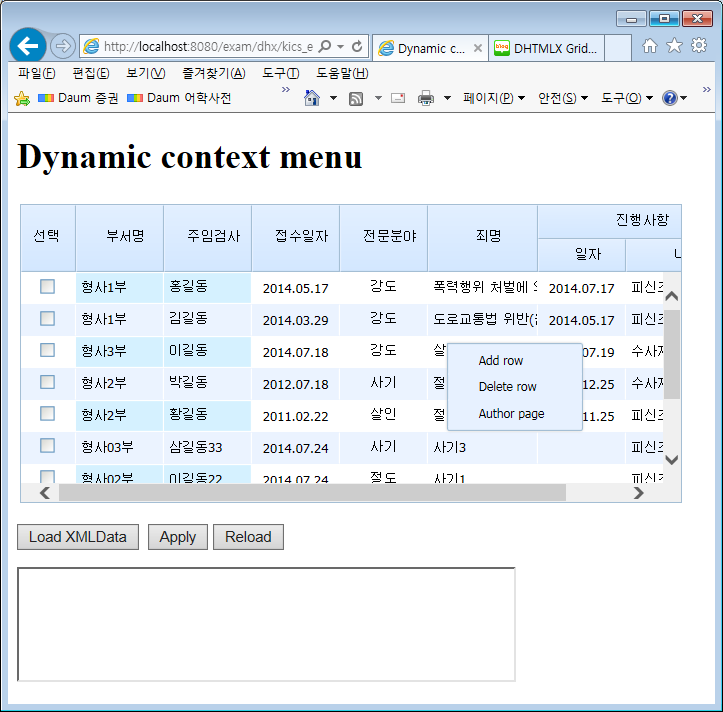Open a new blank browser tab

(618, 48)
